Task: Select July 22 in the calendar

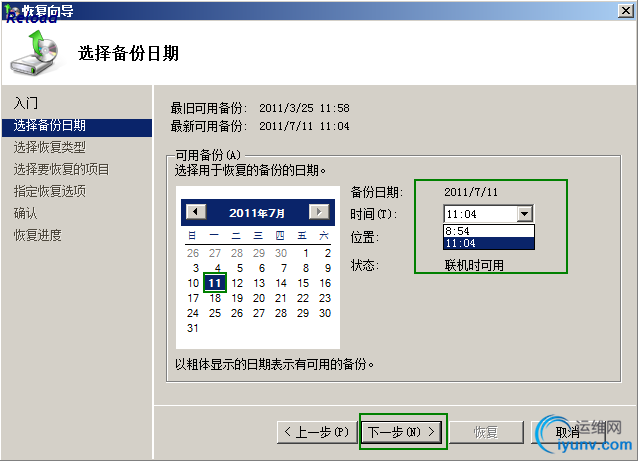Action: [303, 298]
